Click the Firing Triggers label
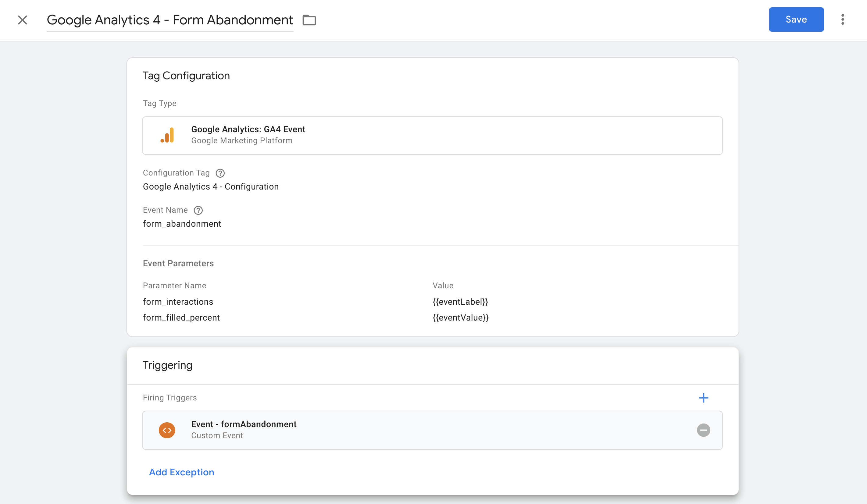867x504 pixels. (x=170, y=398)
